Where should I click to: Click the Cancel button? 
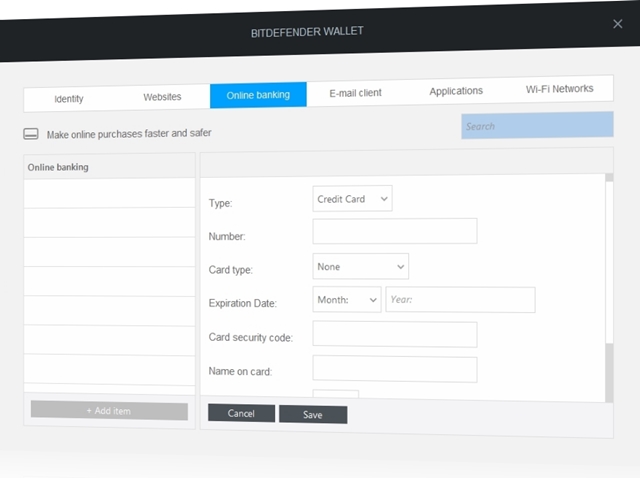coord(241,413)
